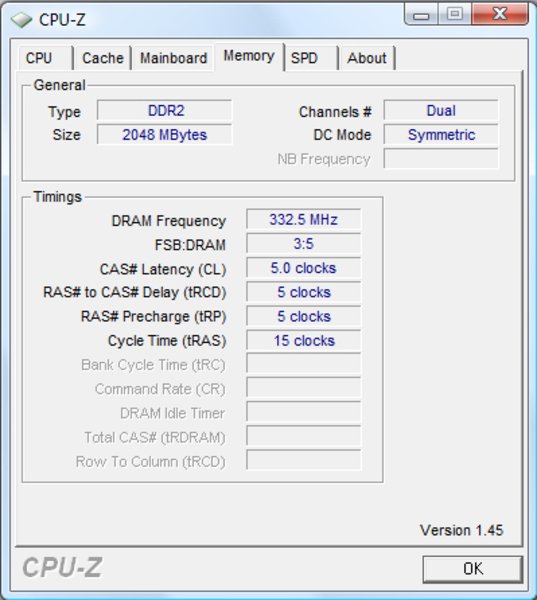Click the OK button
537x600 pixels.
click(473, 569)
